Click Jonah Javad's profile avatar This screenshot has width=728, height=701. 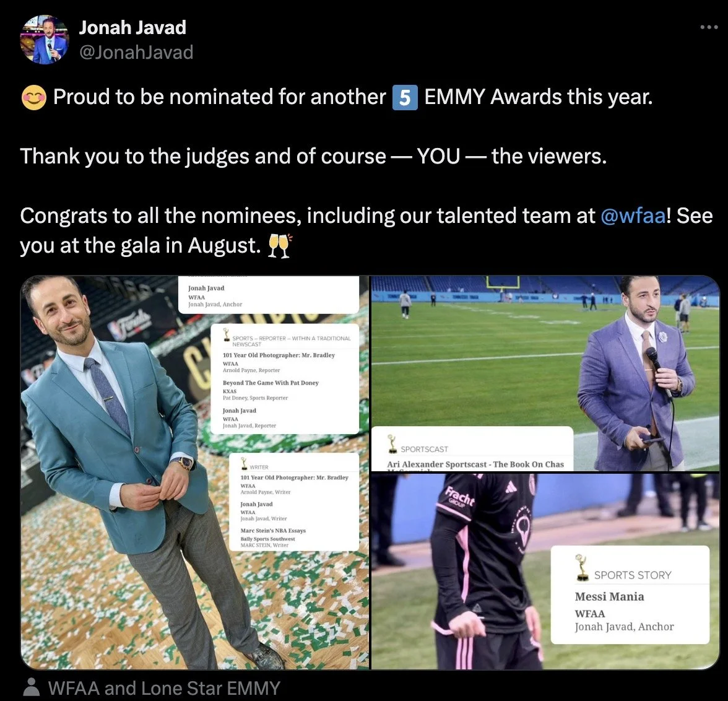[45, 40]
